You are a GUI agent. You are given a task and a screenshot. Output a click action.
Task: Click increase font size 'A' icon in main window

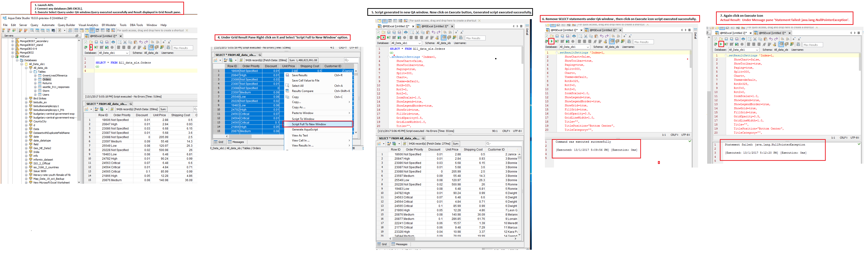[169, 43]
